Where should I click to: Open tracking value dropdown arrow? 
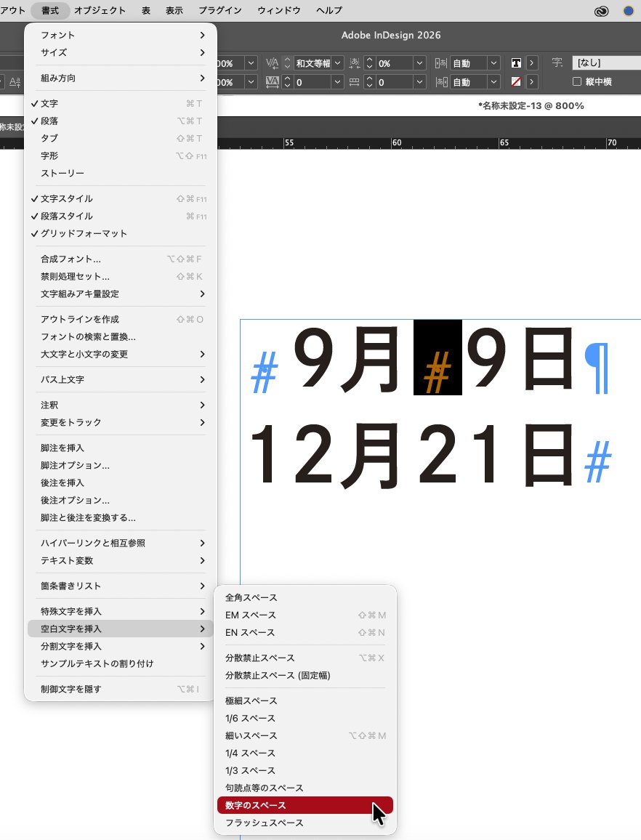pos(337,82)
